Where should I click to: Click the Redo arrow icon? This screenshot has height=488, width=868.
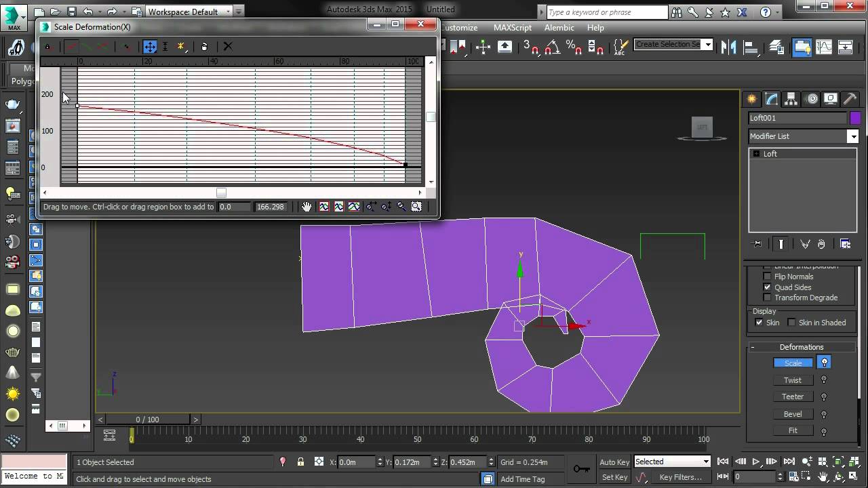pos(112,12)
